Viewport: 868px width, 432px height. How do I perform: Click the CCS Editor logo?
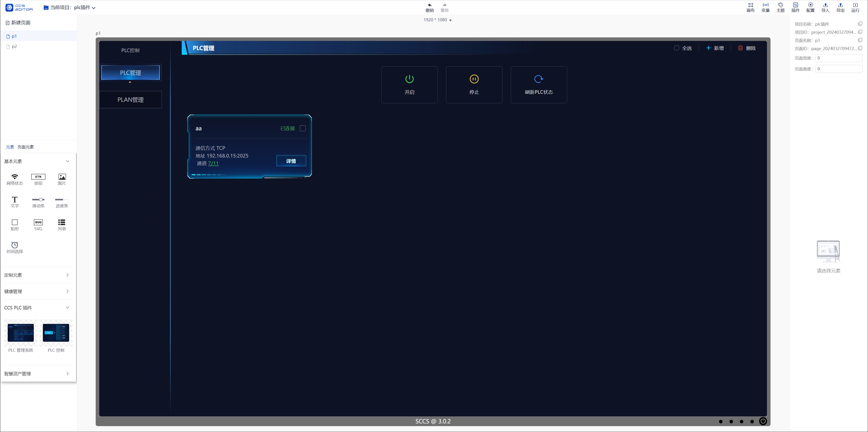19,7
